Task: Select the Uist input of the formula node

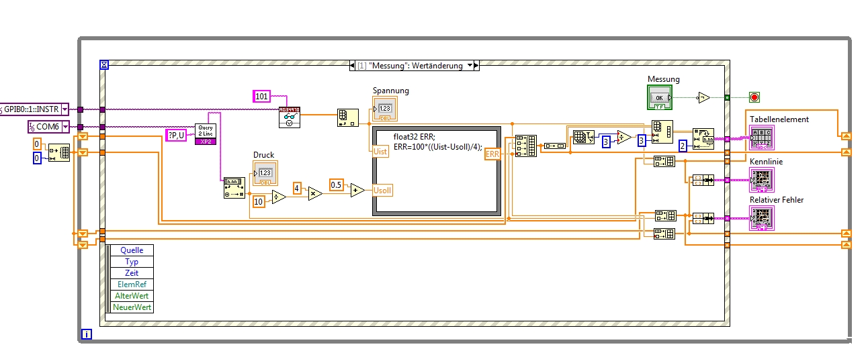Action: pyautogui.click(x=380, y=152)
